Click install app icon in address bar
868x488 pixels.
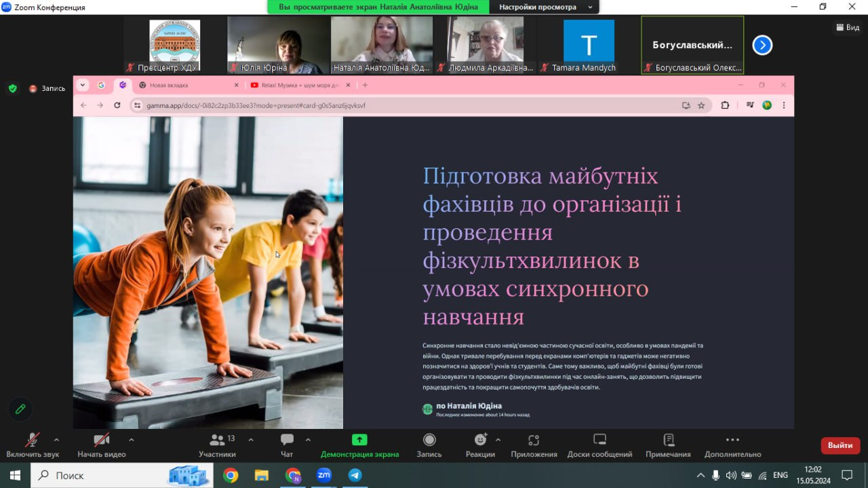tap(686, 105)
